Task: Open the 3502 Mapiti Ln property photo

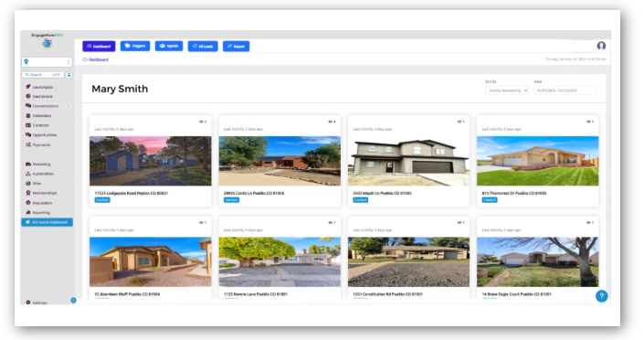Action: (408, 161)
